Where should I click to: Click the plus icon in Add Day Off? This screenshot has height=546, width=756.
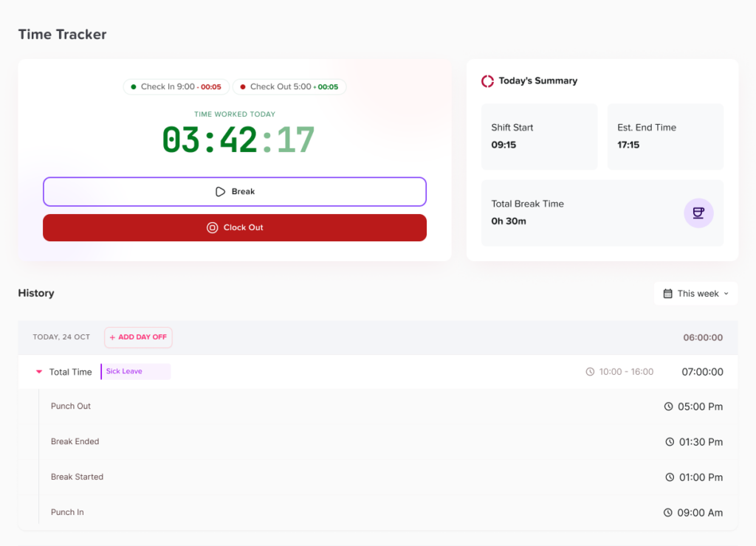coord(112,337)
